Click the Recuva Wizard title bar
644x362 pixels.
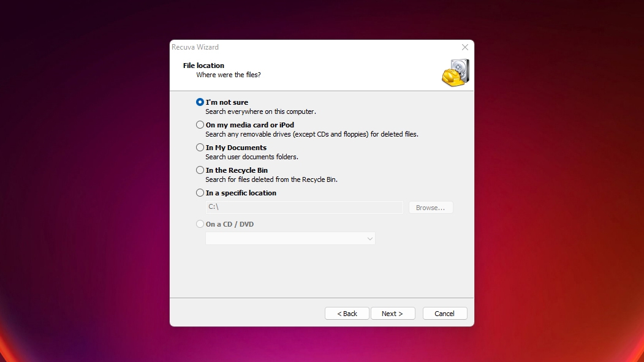(x=276, y=47)
